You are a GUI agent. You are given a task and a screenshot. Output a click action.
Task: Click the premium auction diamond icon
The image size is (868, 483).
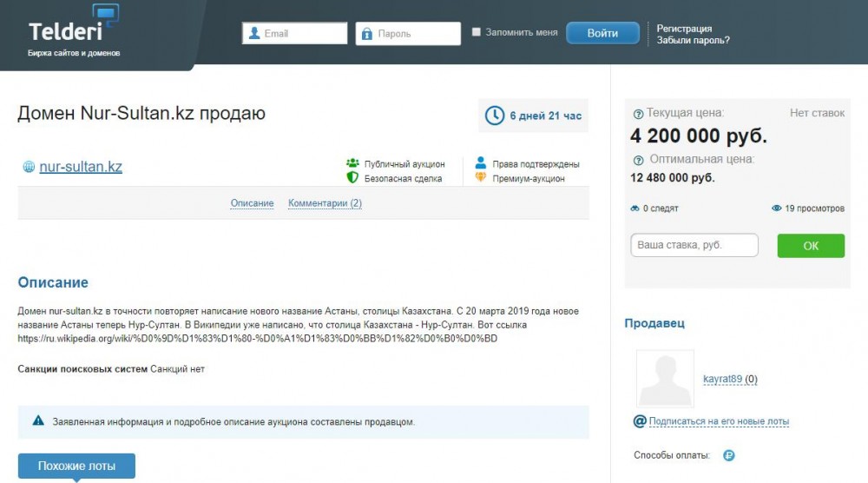(481, 178)
